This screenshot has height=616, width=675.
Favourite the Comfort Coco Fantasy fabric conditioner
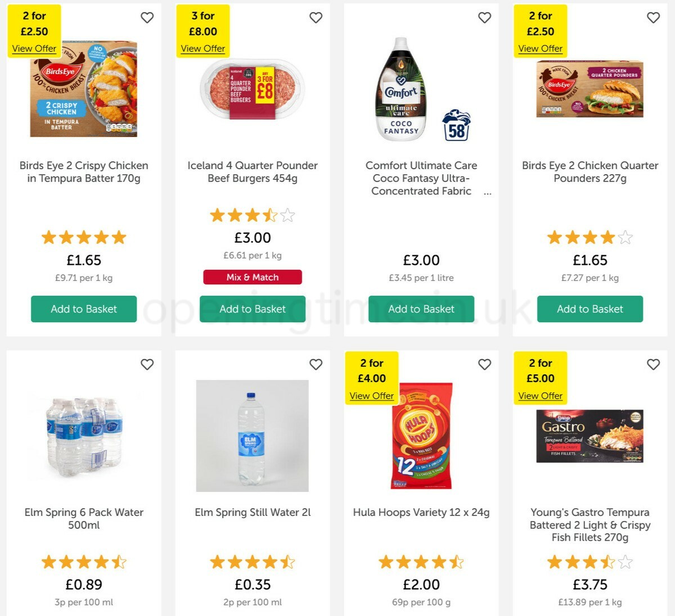(484, 17)
